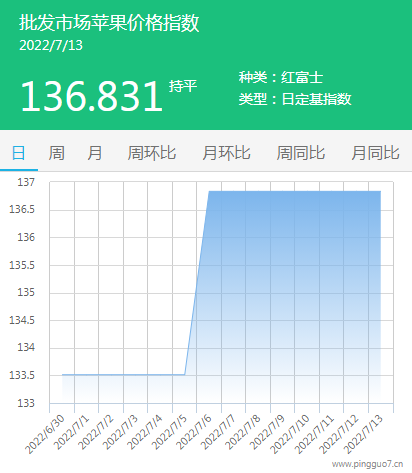Viewport: 412px width, 473px height.
Task: Switch to the 周 weekly tab
Action: point(56,153)
